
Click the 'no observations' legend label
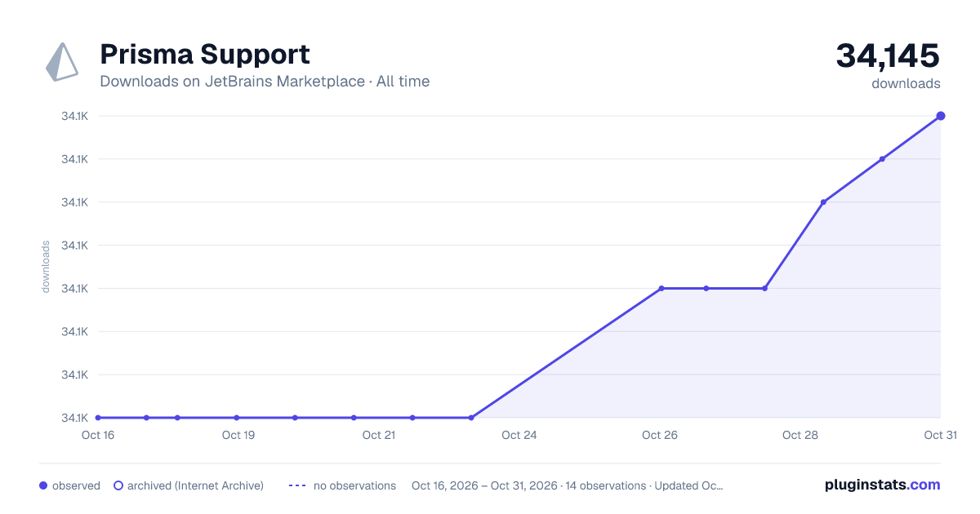354,485
